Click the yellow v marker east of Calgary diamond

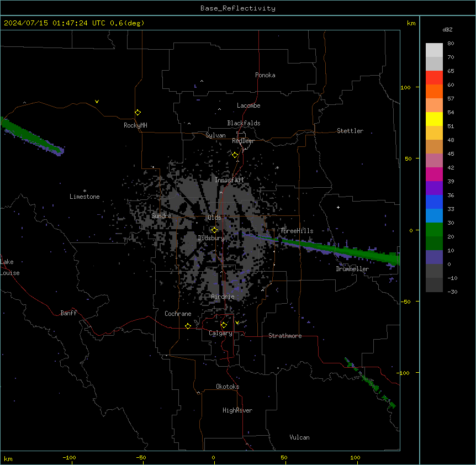[x=237, y=323]
